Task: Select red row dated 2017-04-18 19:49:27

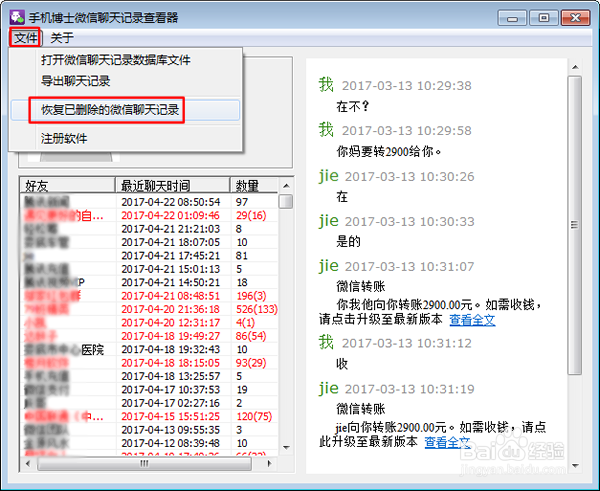Action: click(x=149, y=336)
